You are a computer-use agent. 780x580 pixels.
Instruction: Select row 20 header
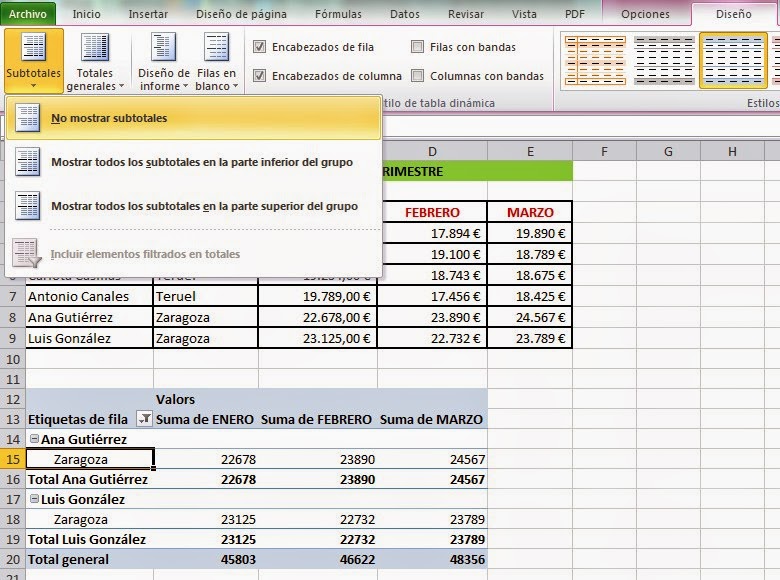point(13,559)
